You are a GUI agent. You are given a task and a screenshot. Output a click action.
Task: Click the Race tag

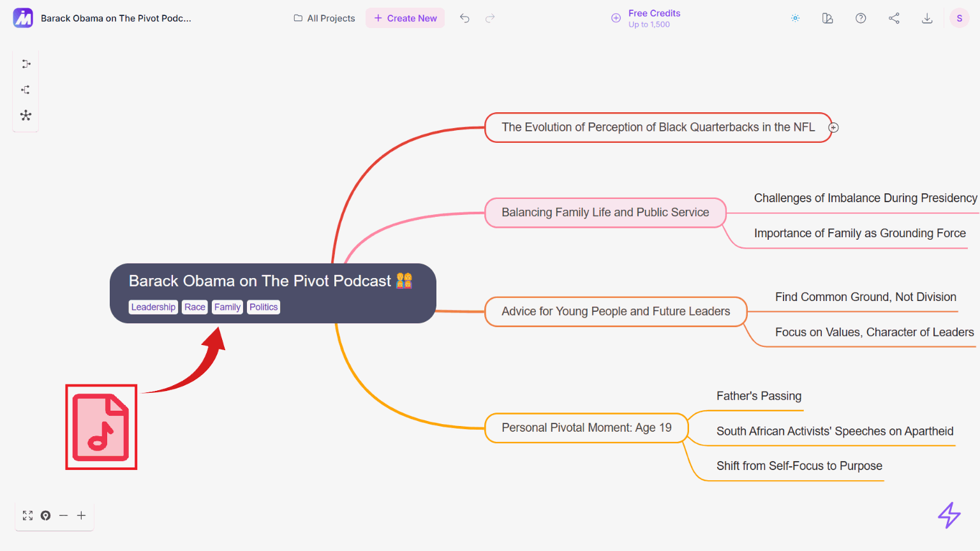pyautogui.click(x=195, y=307)
